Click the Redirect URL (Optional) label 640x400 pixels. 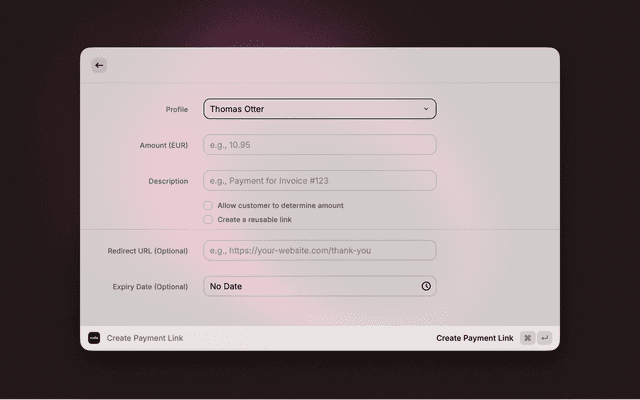coord(148,250)
